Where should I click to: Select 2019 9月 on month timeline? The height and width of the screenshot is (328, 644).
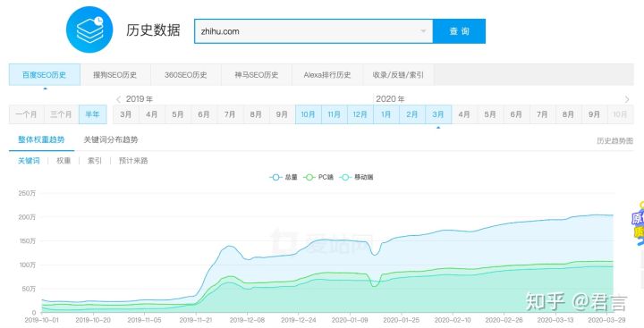(282, 114)
